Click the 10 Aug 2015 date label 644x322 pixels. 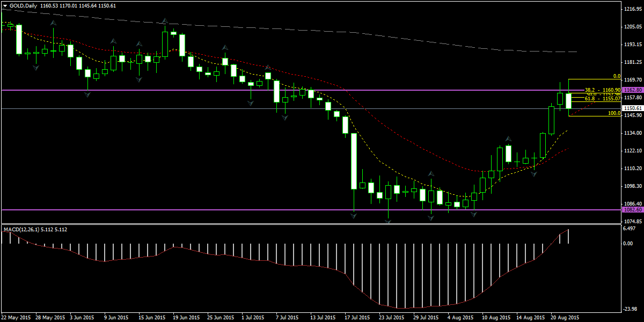click(496, 317)
